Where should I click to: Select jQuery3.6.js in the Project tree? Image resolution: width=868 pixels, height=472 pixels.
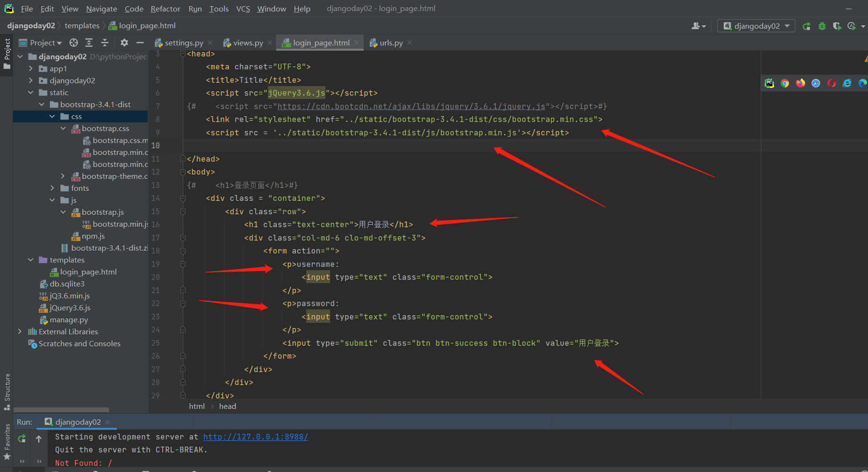pyautogui.click(x=70, y=307)
